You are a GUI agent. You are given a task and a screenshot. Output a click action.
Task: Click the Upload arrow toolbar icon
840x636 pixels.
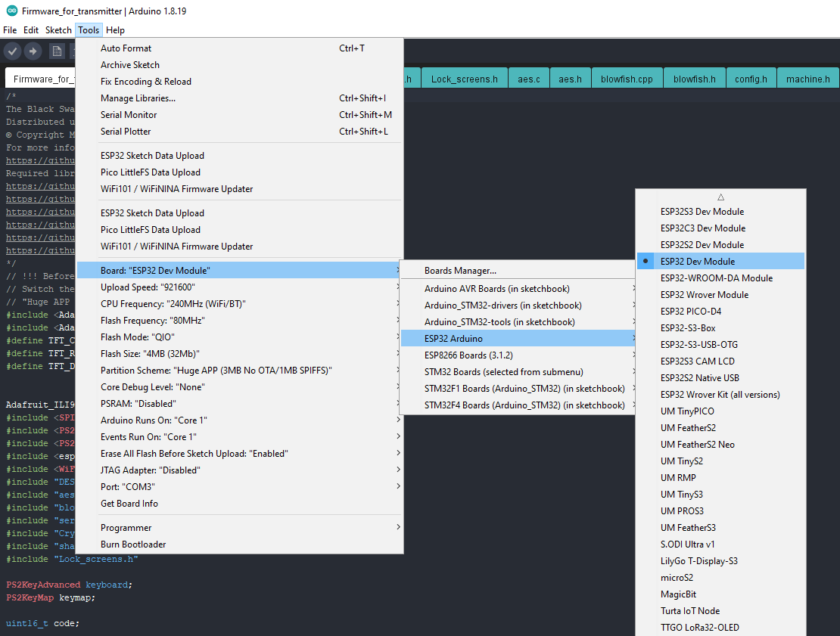(33, 51)
